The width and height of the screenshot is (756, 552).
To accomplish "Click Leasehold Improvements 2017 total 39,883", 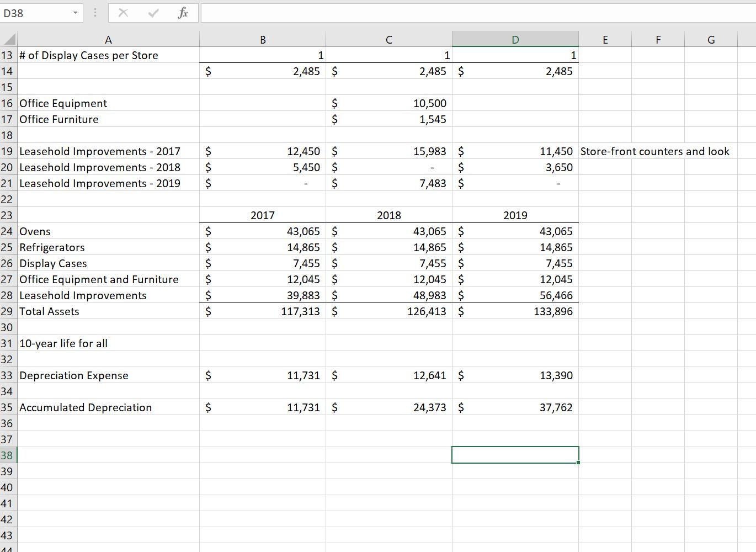I will (x=263, y=295).
